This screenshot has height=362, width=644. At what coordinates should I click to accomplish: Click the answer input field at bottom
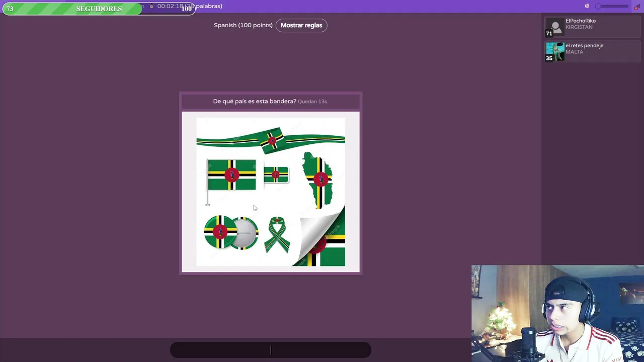pos(271,350)
